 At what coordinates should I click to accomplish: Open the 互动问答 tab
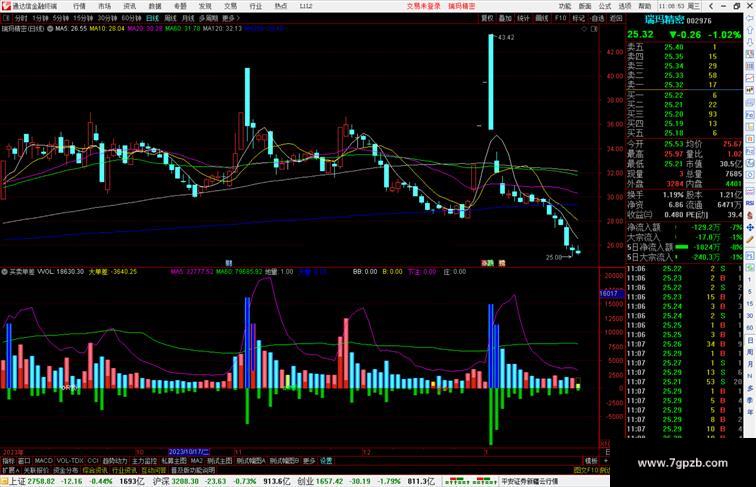point(154,470)
